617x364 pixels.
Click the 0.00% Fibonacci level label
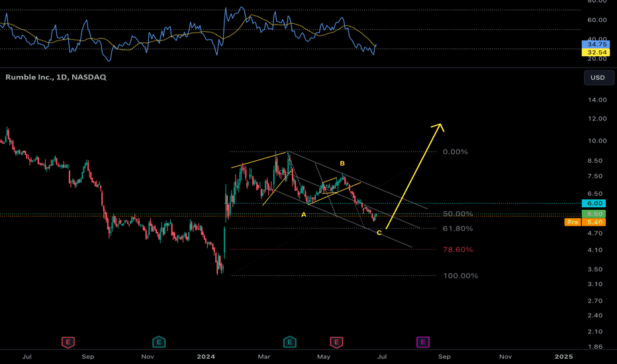(x=455, y=152)
